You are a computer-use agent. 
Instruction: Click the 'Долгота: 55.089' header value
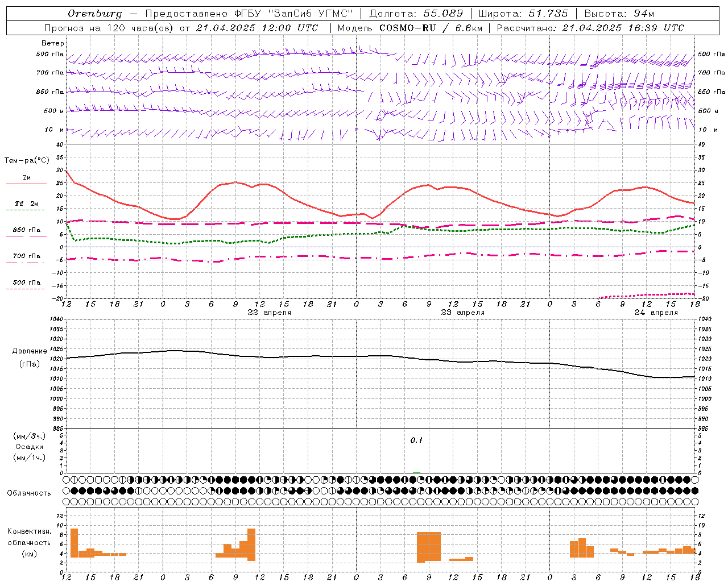click(x=416, y=14)
